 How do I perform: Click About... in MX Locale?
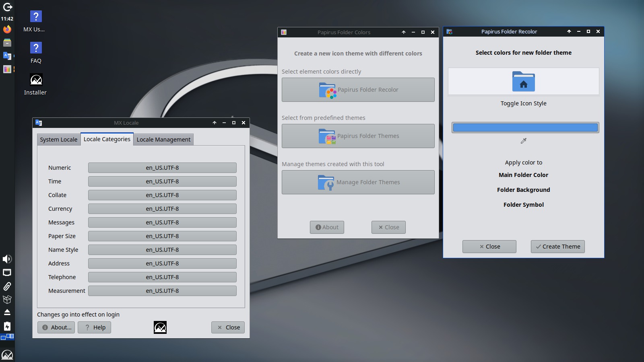[56, 327]
